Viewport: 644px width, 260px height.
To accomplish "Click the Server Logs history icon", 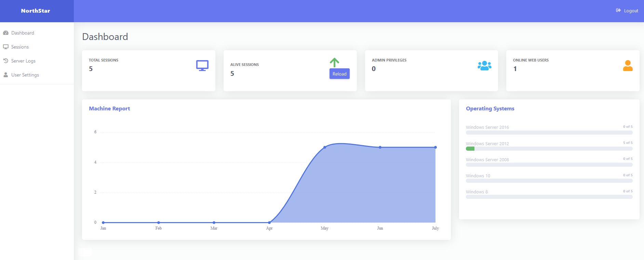I will point(6,61).
